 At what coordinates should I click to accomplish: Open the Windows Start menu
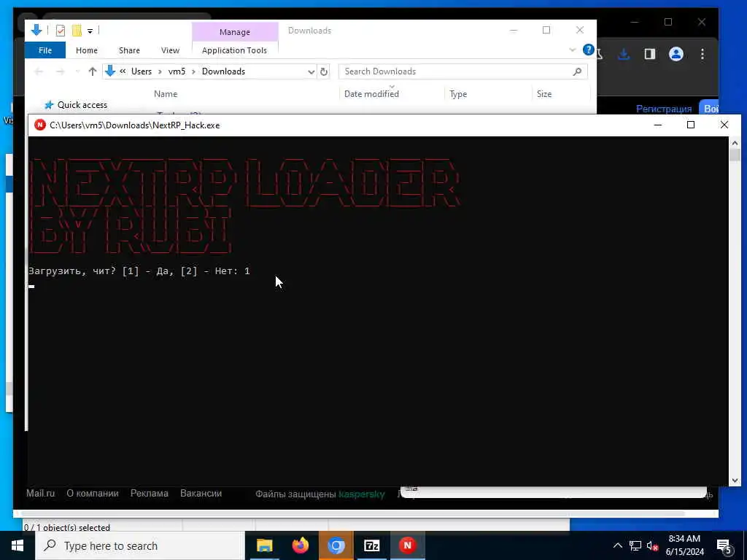tap(18, 545)
